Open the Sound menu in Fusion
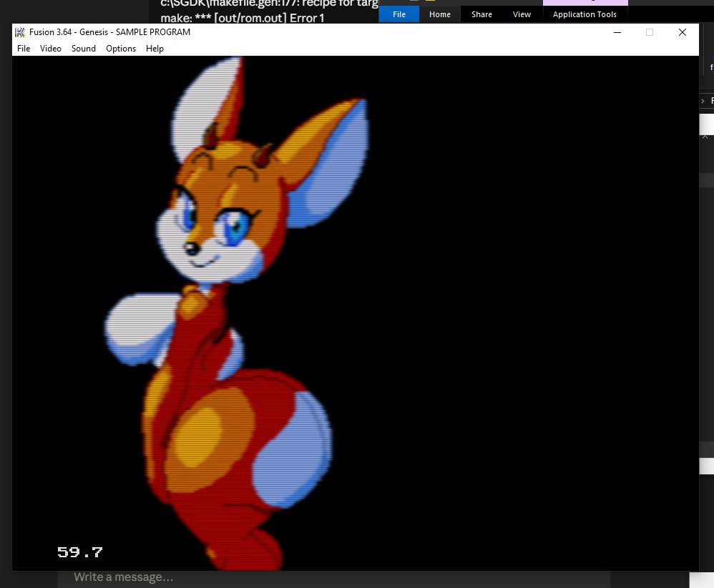Screen dimensions: 714x588 click(x=83, y=48)
